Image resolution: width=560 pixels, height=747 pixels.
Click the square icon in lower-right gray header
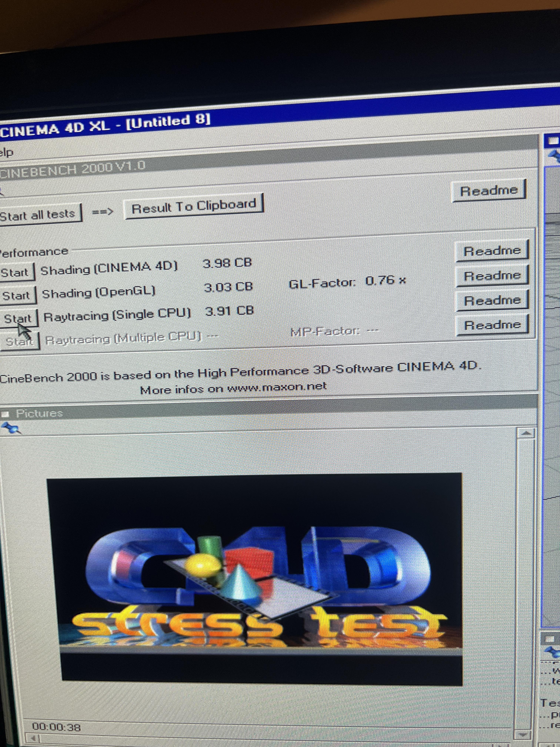point(550,639)
